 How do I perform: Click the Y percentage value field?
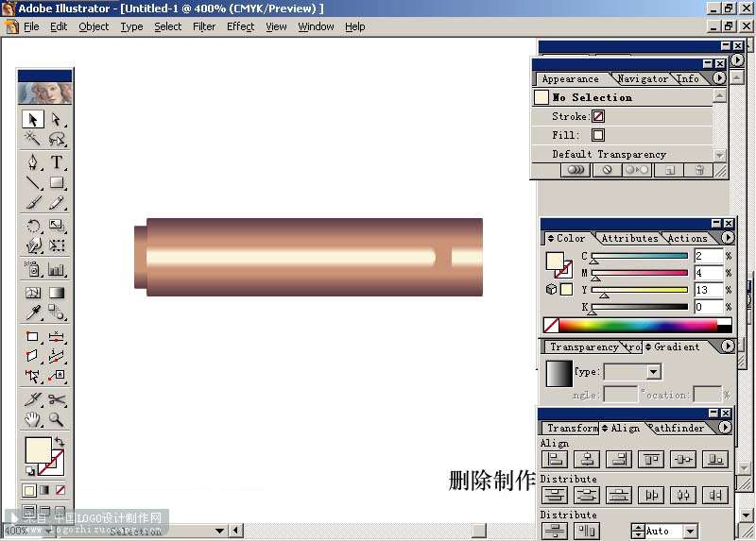[708, 290]
